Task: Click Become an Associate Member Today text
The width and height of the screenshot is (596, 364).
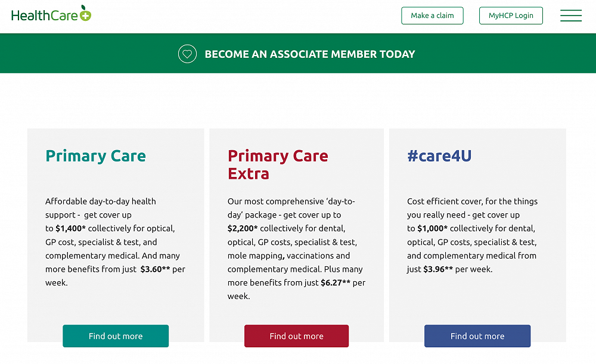Action: coord(309,54)
